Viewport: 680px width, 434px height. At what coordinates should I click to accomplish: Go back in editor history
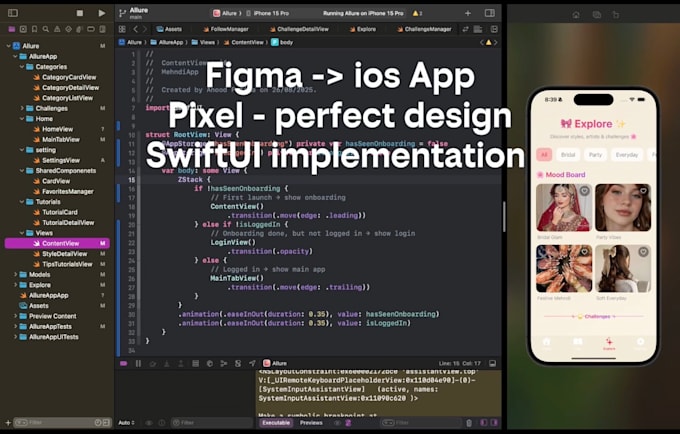click(135, 29)
